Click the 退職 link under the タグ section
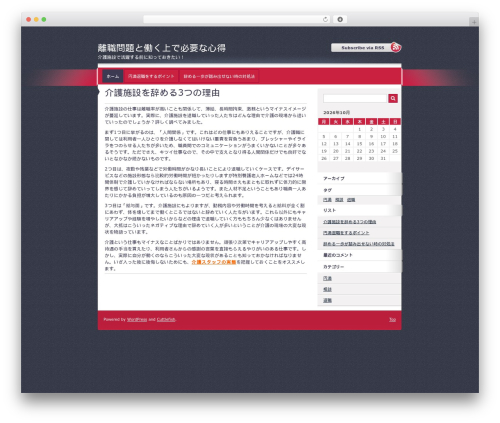Screen dimensions: 500x423 click(351, 200)
